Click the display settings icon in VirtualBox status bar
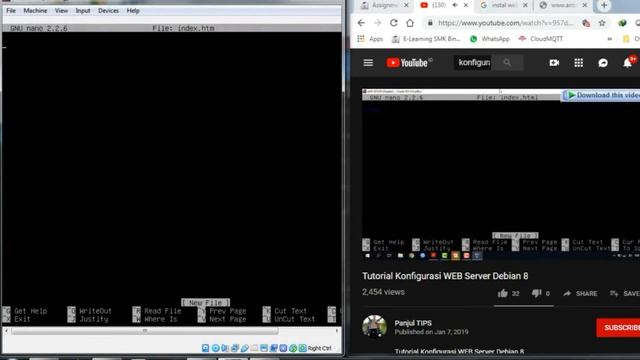Image resolution: width=640 pixels, height=360 pixels. [x=264, y=348]
